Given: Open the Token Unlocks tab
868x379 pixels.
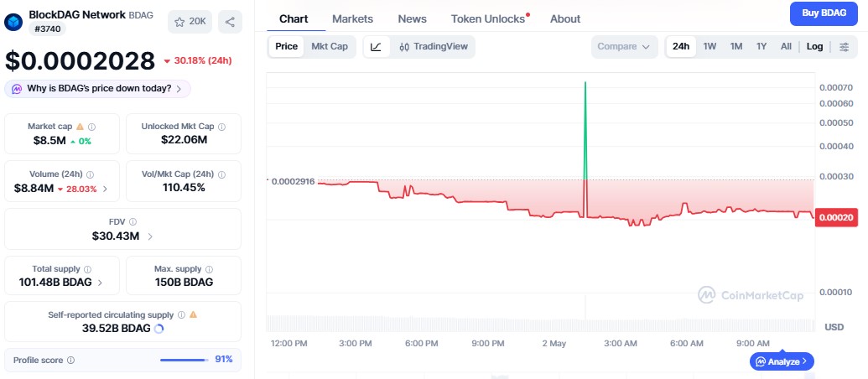Looking at the screenshot, I should coord(488,18).
